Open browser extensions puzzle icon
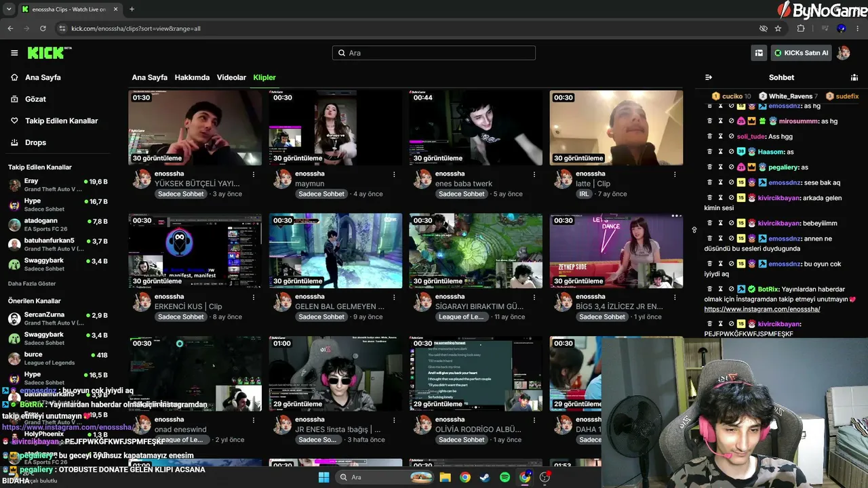 click(801, 28)
